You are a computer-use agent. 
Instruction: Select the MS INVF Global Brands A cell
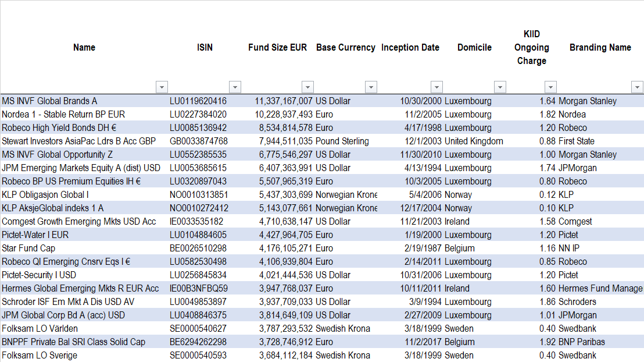pos(49,101)
